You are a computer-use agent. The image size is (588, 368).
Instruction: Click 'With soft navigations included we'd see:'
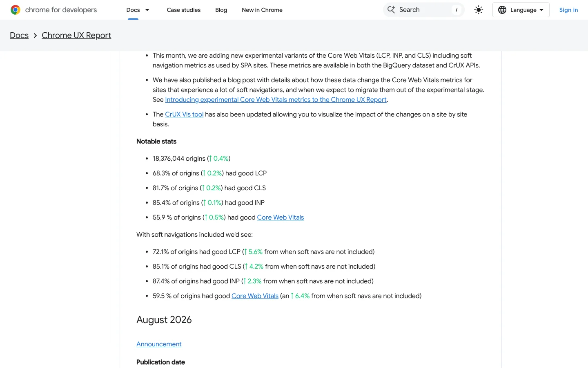[194, 235]
